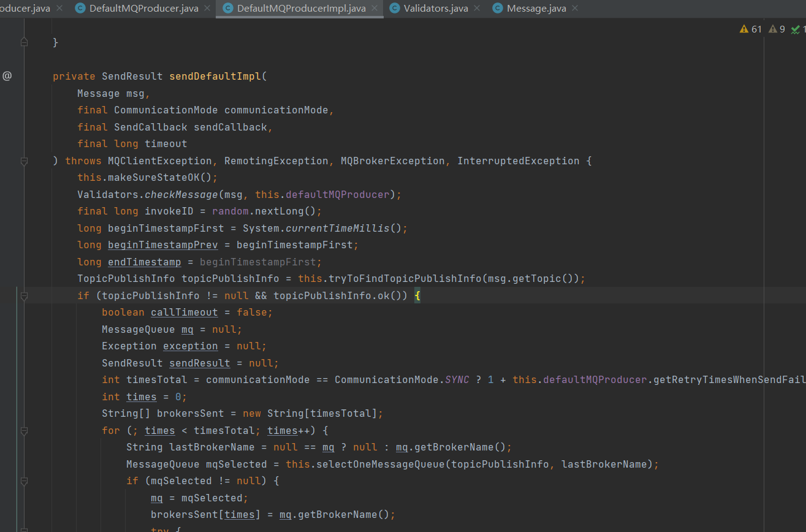Switch to the Message.java tab

[536, 9]
